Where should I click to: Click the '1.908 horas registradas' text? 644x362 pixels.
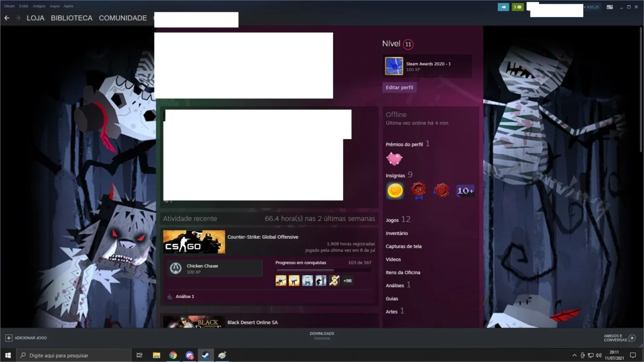[x=351, y=244]
